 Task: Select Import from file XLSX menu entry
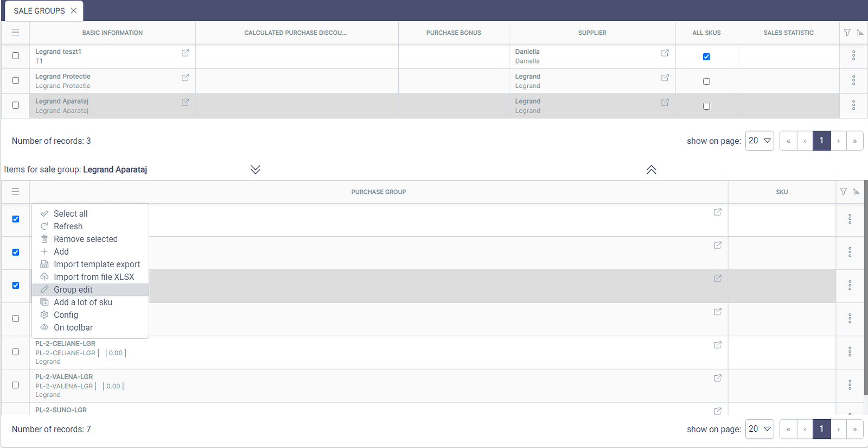(94, 277)
